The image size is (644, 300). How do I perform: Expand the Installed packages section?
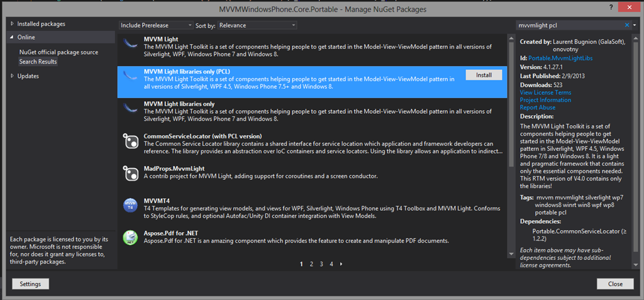[12, 24]
